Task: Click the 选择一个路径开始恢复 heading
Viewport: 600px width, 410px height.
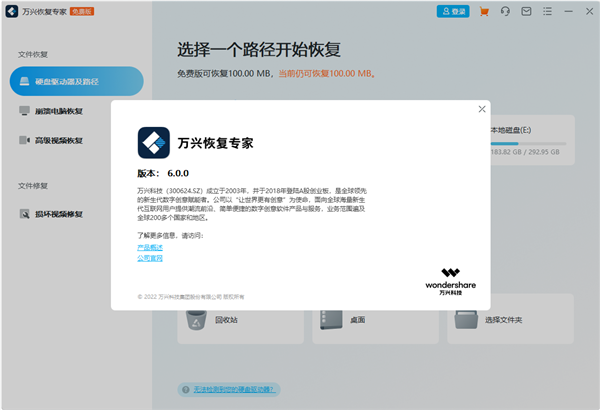Action: click(259, 50)
